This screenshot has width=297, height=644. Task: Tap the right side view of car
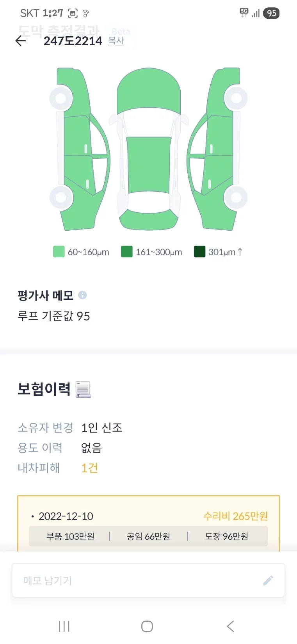pyautogui.click(x=218, y=148)
